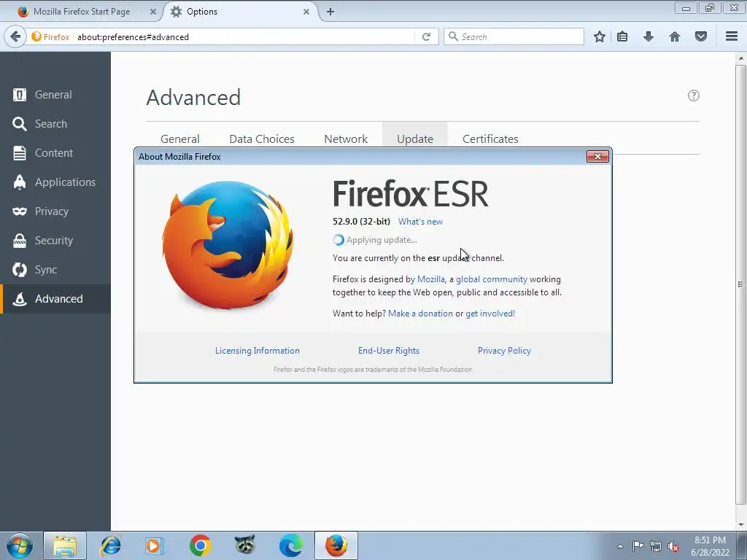The image size is (747, 560).
Task: Click the Make a donation link
Action: click(x=420, y=314)
